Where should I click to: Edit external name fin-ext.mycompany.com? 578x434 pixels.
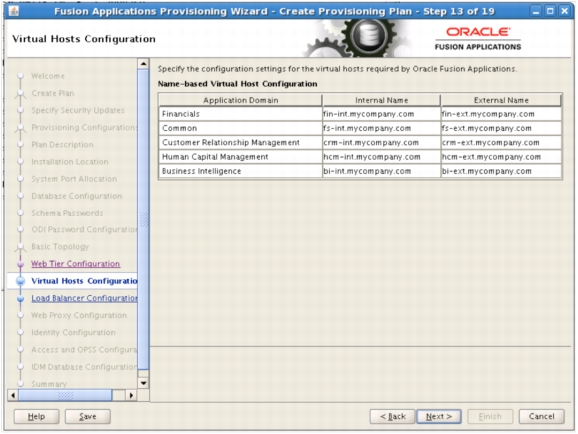click(501, 114)
